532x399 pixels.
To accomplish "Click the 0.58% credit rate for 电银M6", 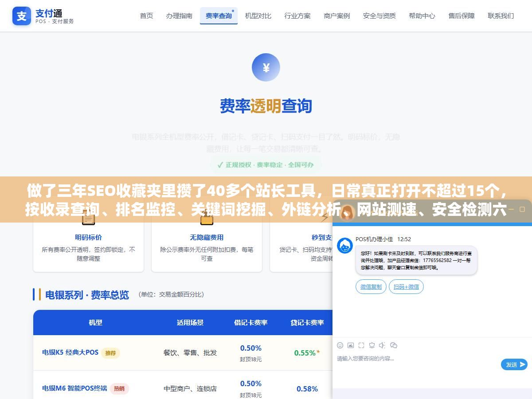I will pos(307,388).
